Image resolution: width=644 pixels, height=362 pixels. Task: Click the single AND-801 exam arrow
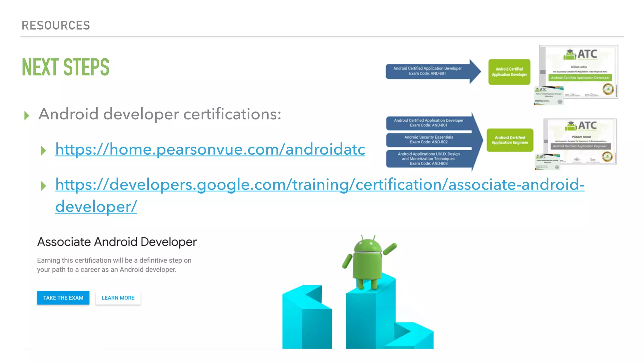433,71
